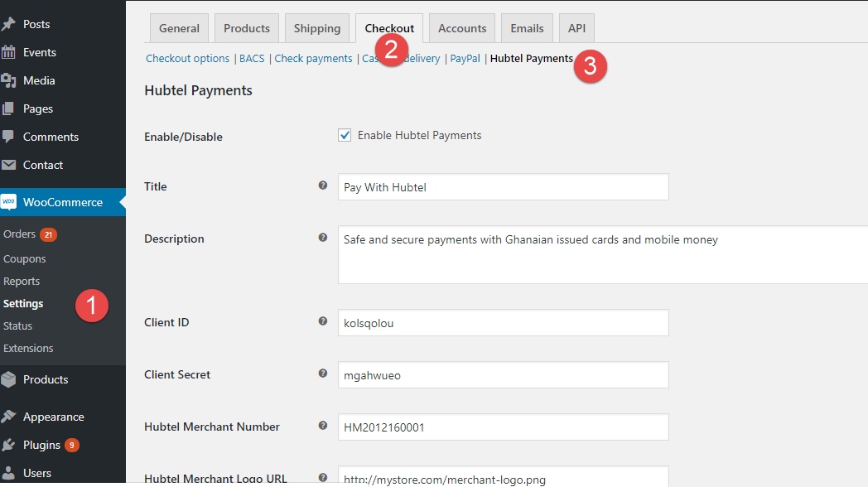868x487 pixels.
Task: Open the PayPal checkout section link
Action: pos(465,59)
